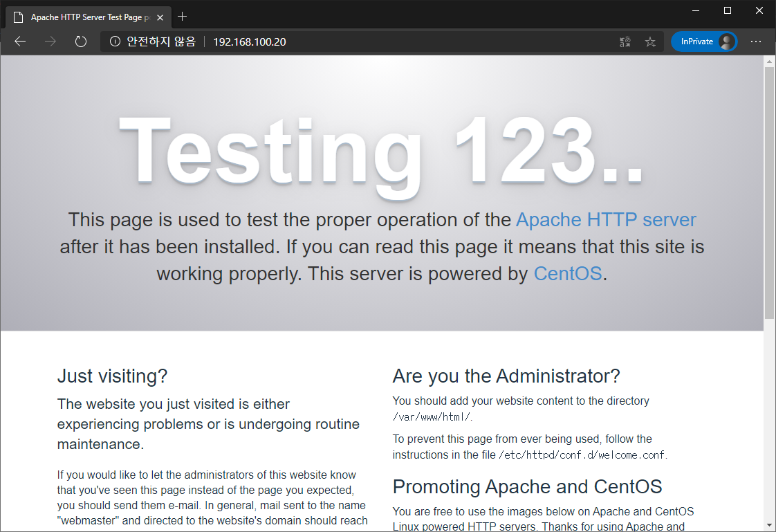Click the /etc/httpd/conf.d/welcome.conf path text
This screenshot has height=532, width=776.
(582, 455)
